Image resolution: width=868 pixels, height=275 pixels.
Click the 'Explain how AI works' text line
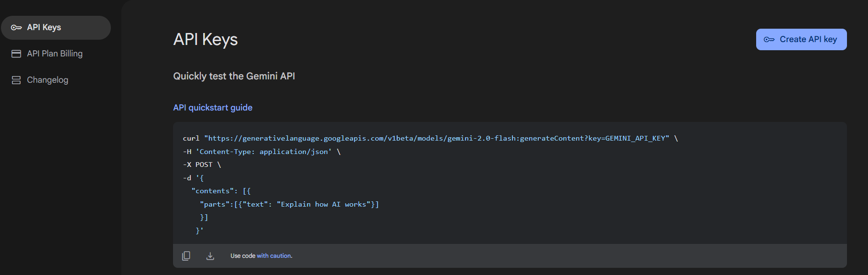(x=289, y=204)
